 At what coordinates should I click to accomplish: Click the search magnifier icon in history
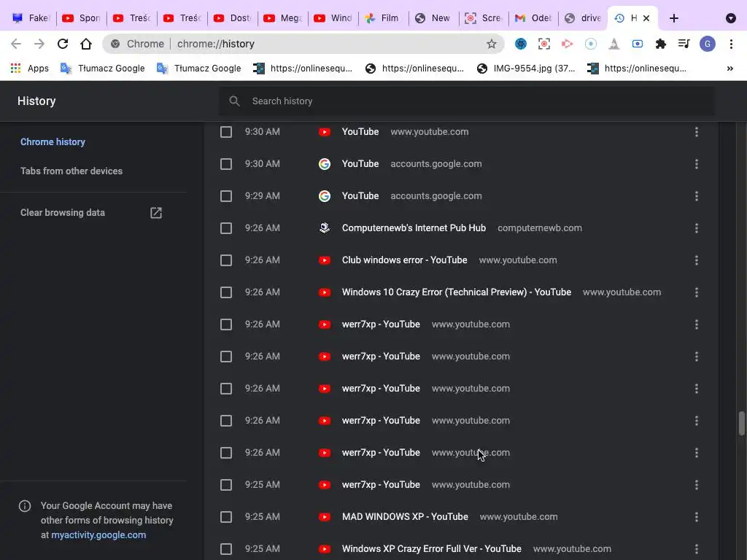[x=234, y=101]
